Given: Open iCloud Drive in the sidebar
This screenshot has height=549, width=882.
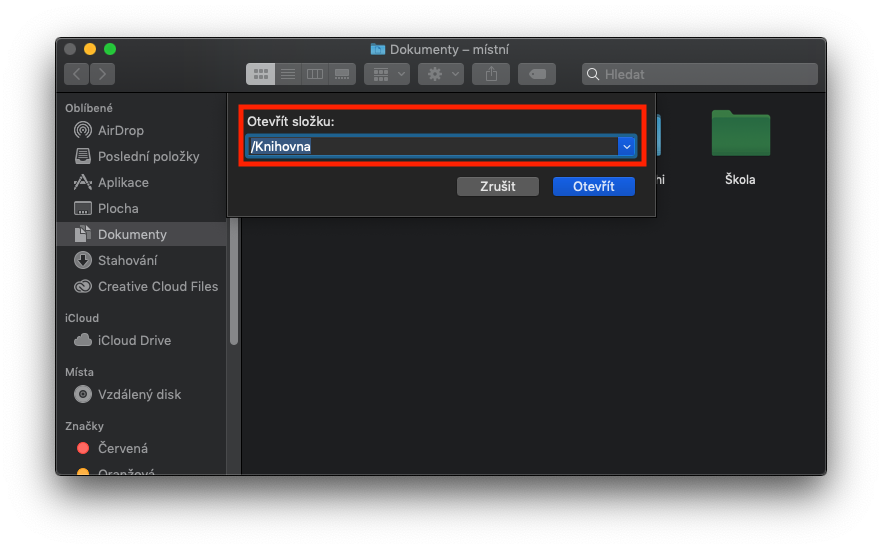Looking at the screenshot, I should (134, 340).
